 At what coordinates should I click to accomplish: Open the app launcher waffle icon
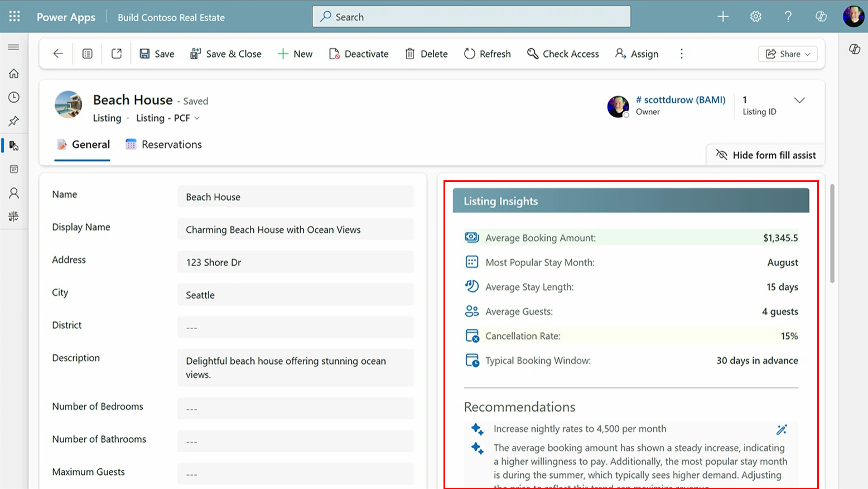coord(14,16)
